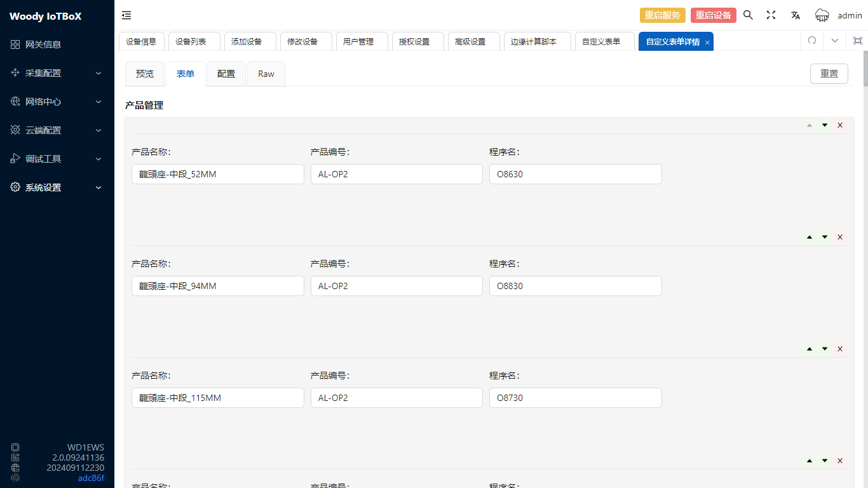868x488 pixels.
Task: Move 龍頭座-中段_94MM entry up
Action: pos(810,237)
